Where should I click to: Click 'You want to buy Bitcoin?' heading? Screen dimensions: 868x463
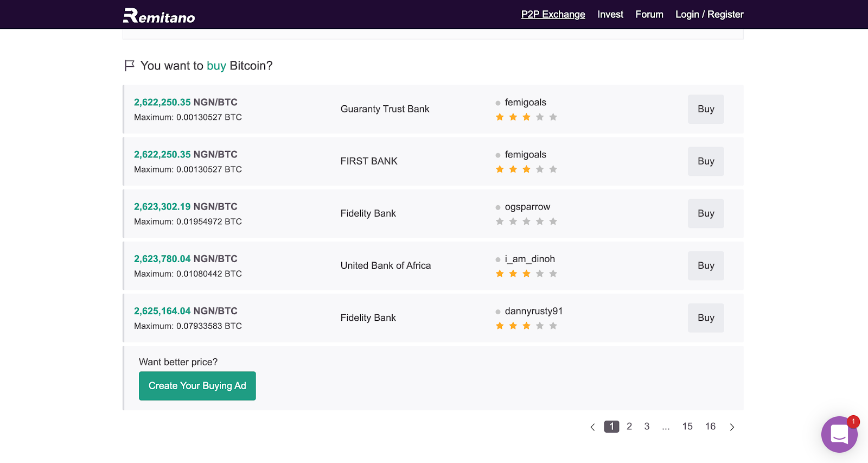click(x=206, y=66)
